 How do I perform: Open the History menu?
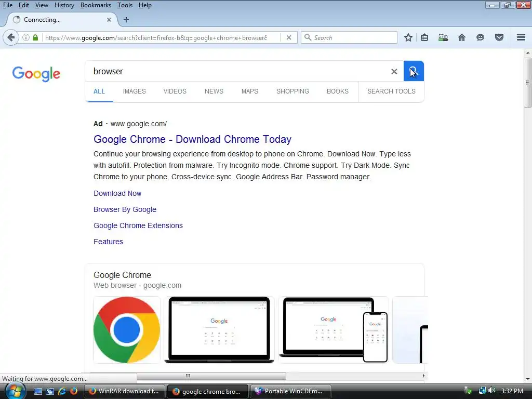pos(64,5)
